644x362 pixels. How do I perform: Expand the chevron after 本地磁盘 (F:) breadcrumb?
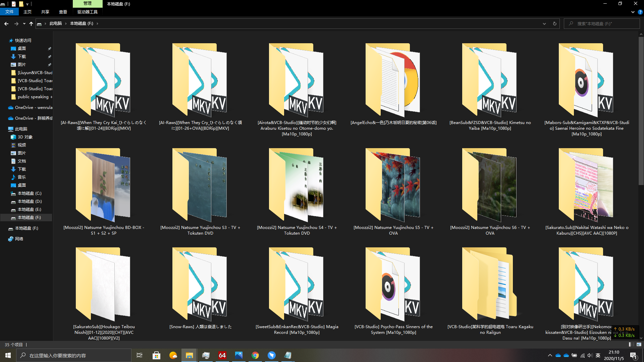pos(97,23)
